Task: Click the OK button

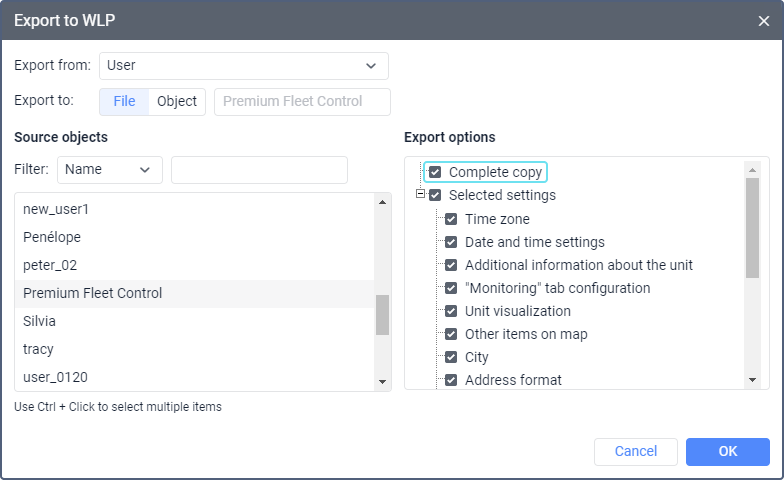Action: point(727,452)
